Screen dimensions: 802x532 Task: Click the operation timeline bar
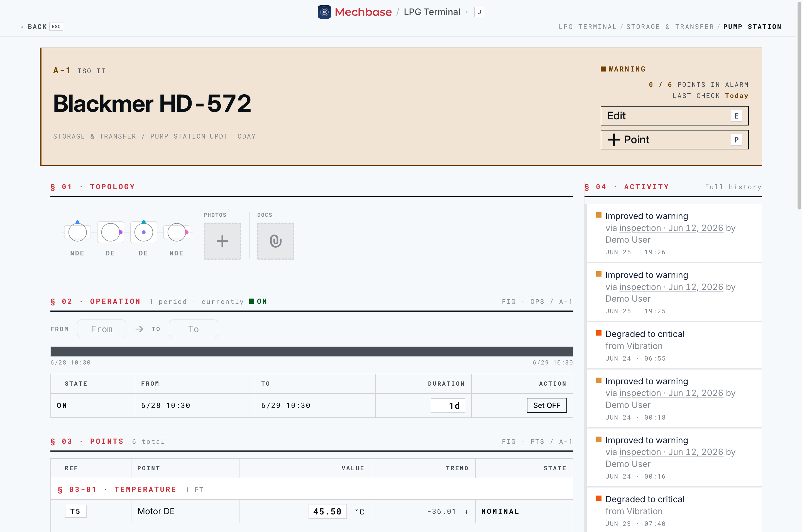click(312, 351)
